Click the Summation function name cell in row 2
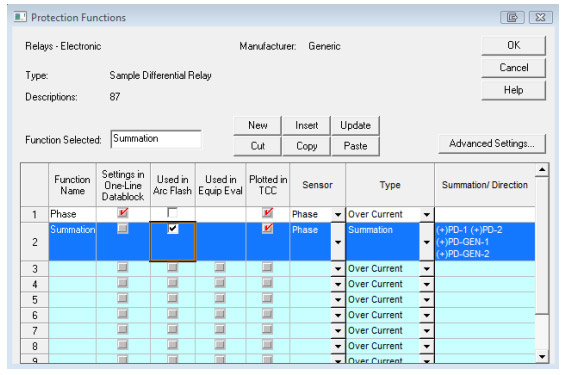Image resolution: width=565 pixels, height=375 pixels. tap(72, 242)
